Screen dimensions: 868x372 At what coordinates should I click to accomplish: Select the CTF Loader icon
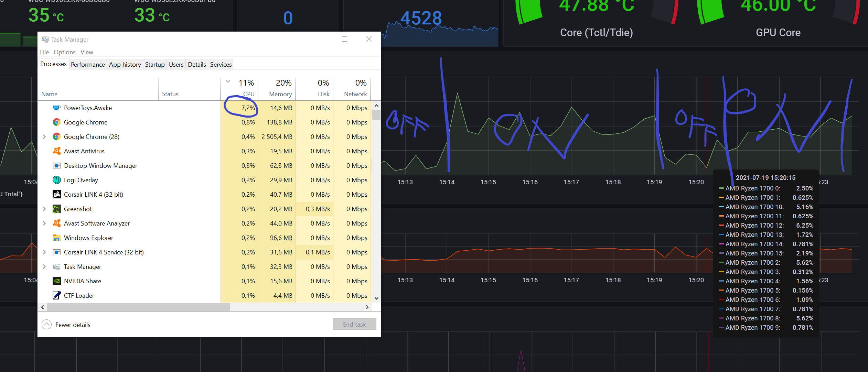(57, 296)
